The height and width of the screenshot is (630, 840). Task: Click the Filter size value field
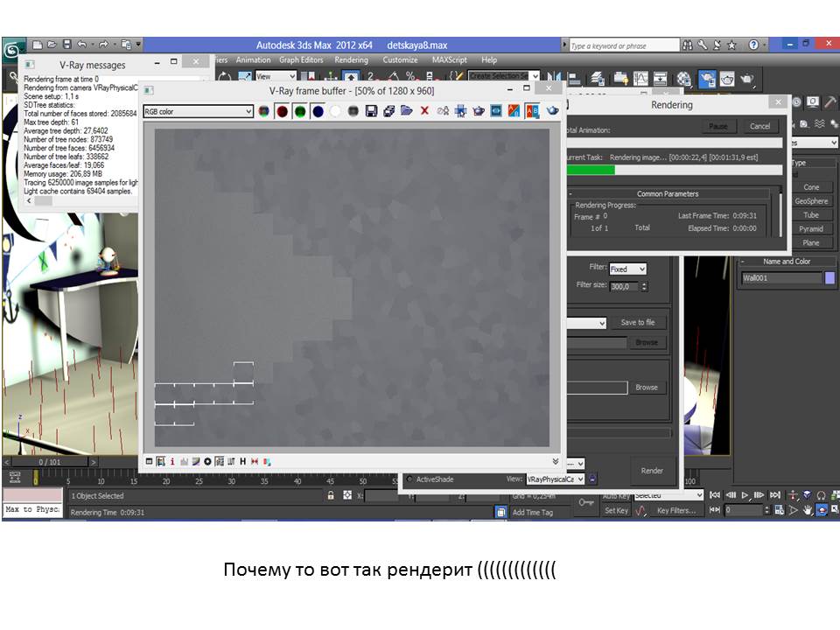(x=624, y=286)
